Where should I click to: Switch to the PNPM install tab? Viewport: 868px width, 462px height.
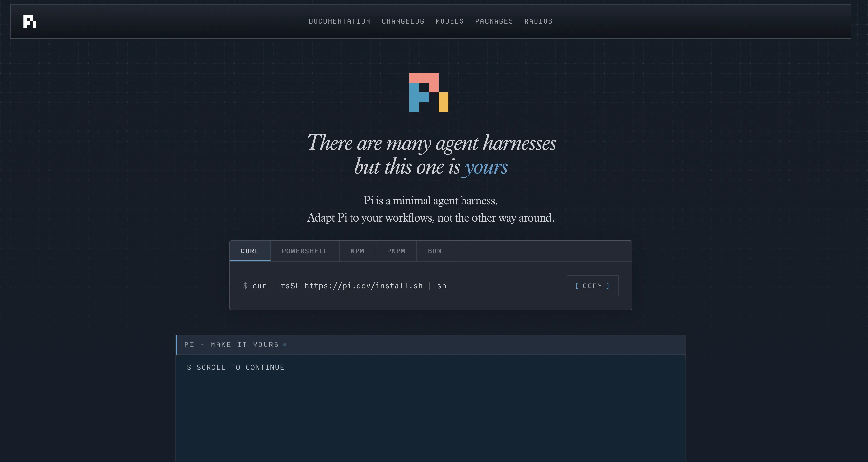pyautogui.click(x=396, y=251)
